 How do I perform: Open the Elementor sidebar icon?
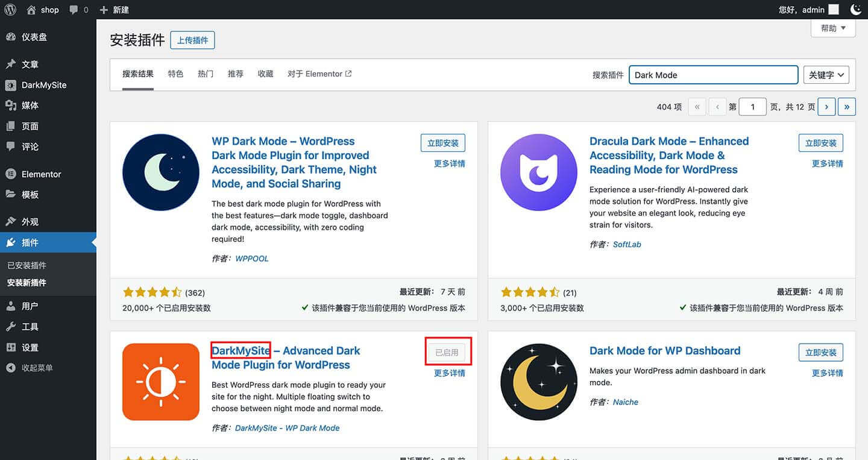(11, 174)
